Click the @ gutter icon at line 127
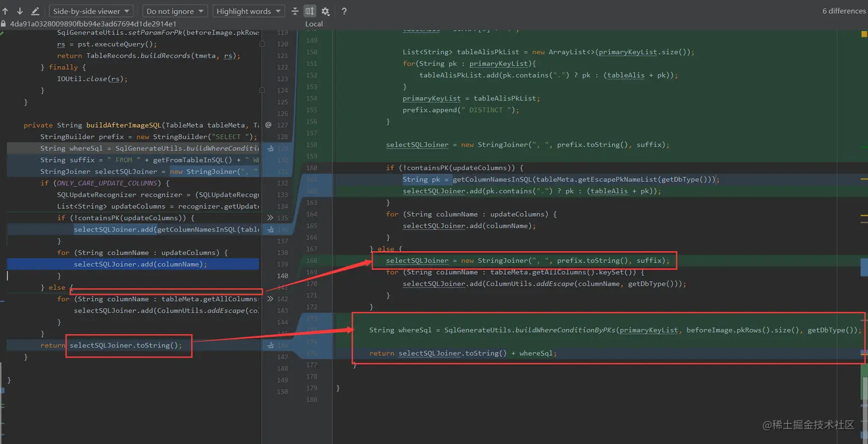The height and width of the screenshot is (444, 868). click(268, 125)
